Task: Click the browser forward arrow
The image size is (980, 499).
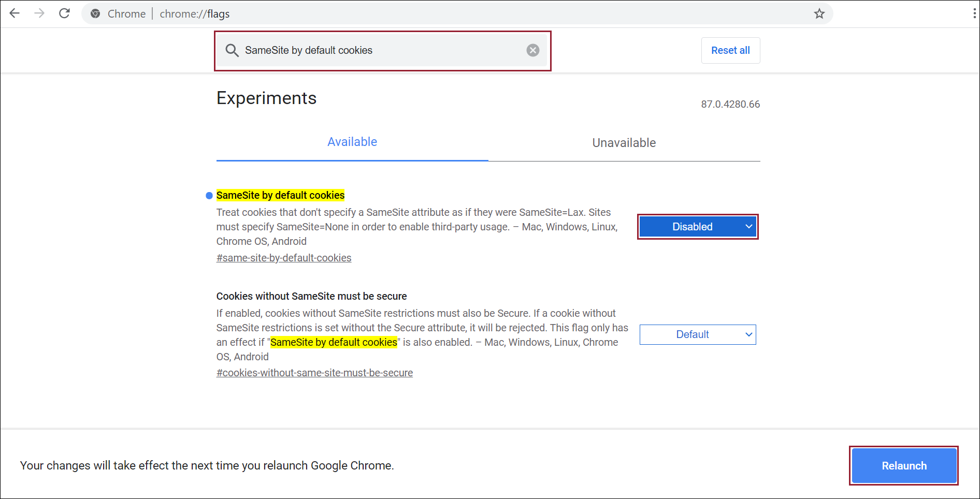Action: [x=39, y=13]
